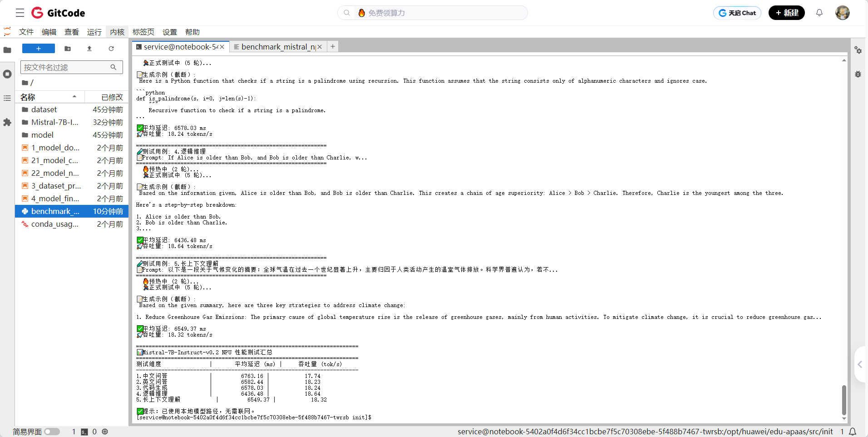This screenshot has height=437, width=868.
Task: Switch to the service@notebook terminal tab
Action: tap(181, 47)
